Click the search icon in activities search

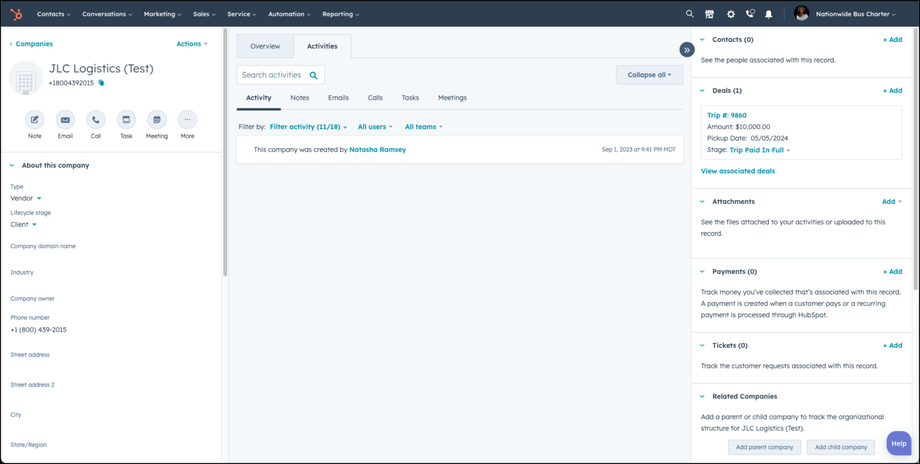pos(313,75)
